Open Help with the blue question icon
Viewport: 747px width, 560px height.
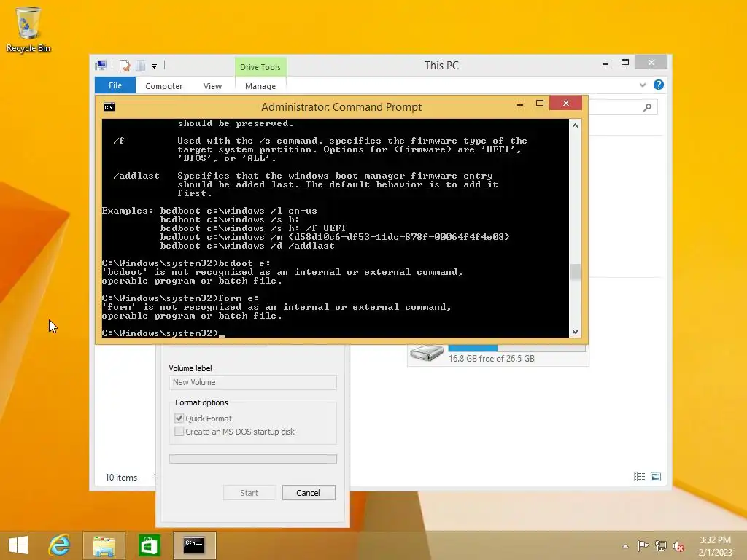(659, 85)
